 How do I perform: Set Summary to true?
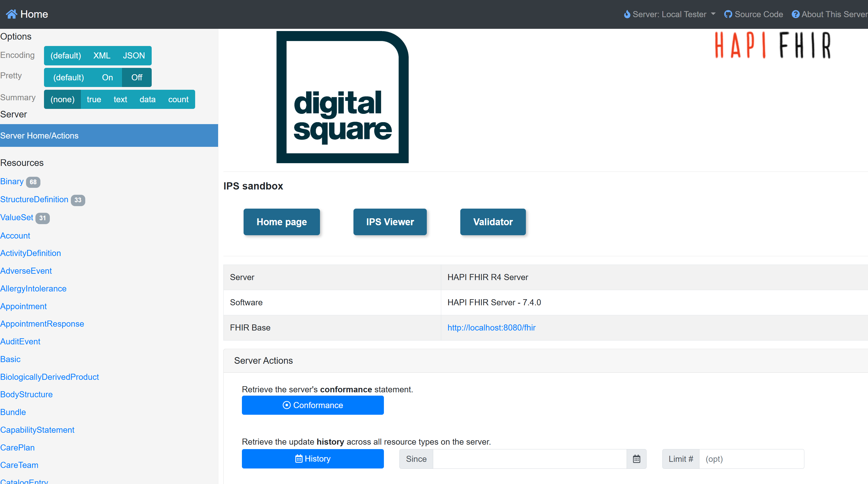click(94, 99)
